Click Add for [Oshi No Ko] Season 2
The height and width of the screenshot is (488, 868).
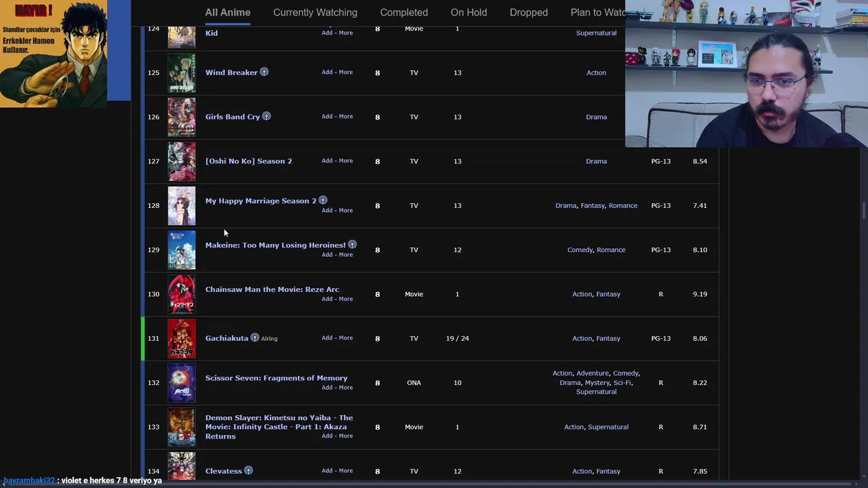coord(327,161)
